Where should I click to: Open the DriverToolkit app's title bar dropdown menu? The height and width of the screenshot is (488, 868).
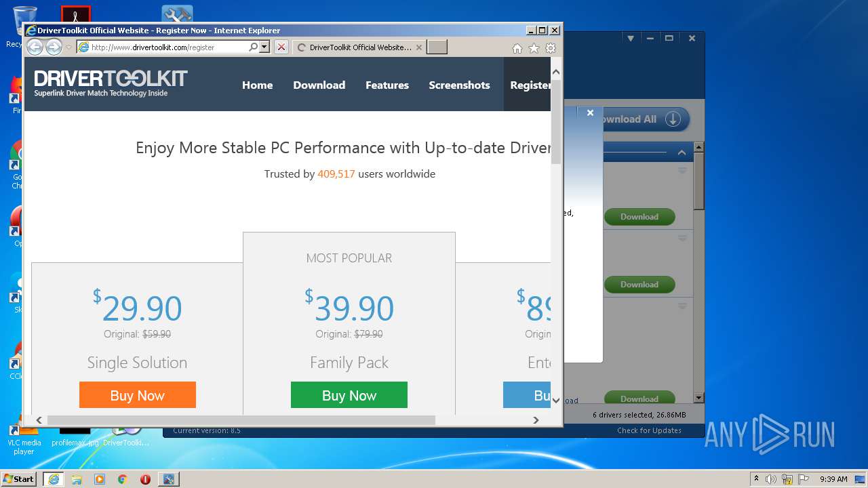(x=630, y=39)
